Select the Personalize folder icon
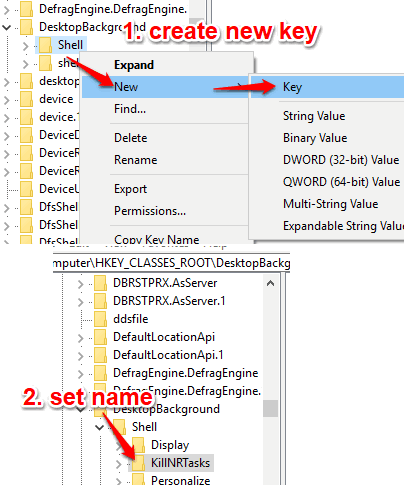Screen dimensions: 404x485 coord(138,480)
